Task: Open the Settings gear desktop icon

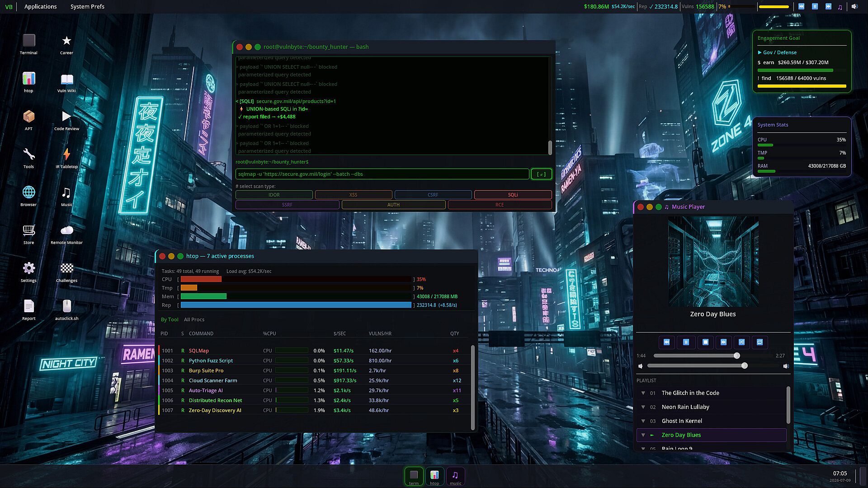Action: click(x=28, y=272)
